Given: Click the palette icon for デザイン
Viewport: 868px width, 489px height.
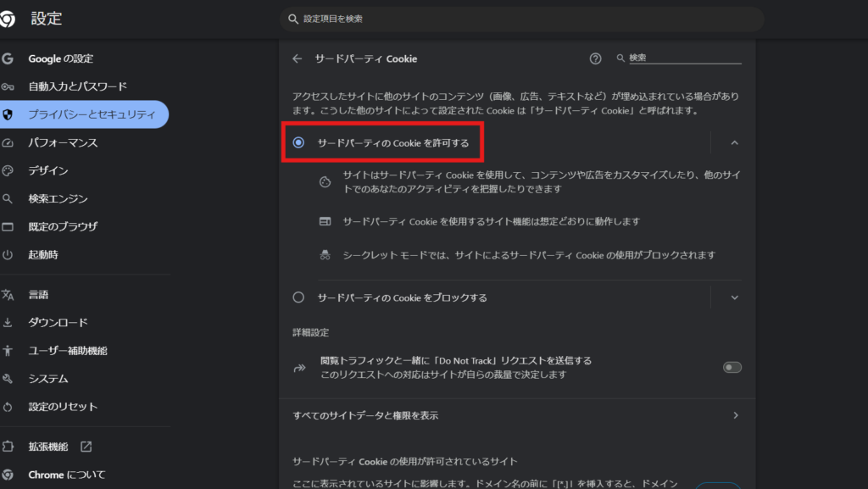Looking at the screenshot, I should [x=7, y=171].
